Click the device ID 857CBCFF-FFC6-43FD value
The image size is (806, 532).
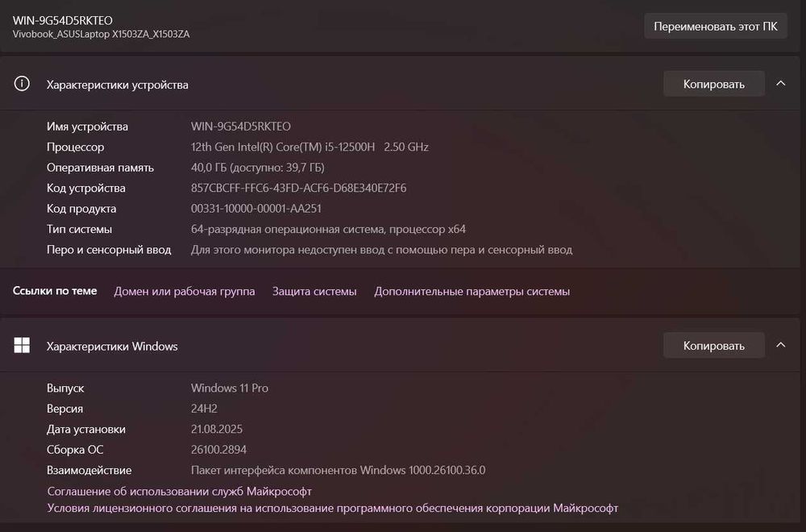298,188
